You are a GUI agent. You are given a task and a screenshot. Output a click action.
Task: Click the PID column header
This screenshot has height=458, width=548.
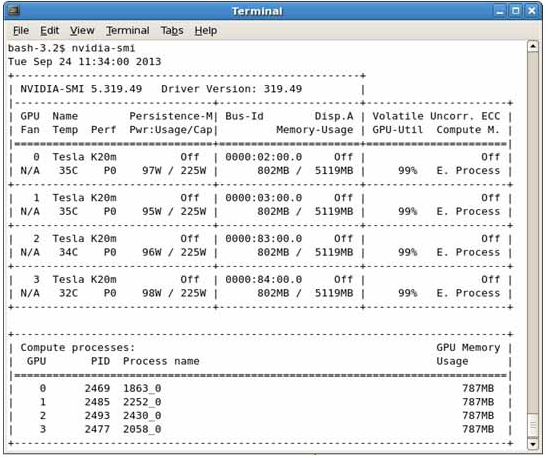pyautogui.click(x=100, y=361)
